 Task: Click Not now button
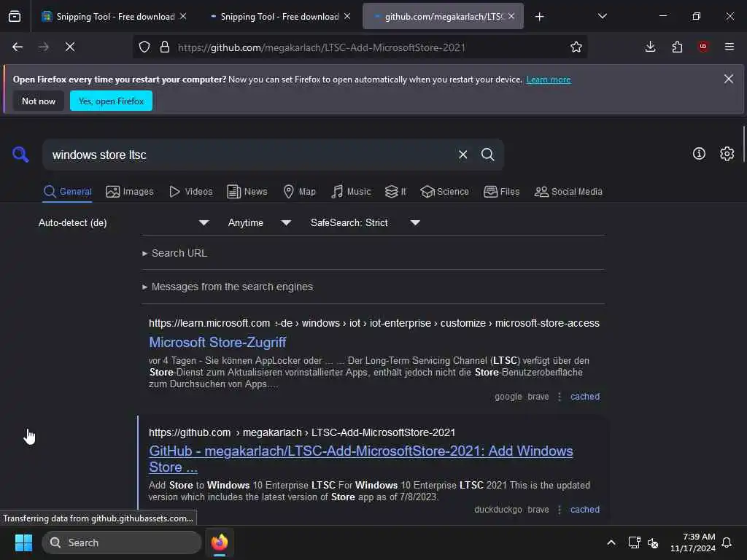point(39,101)
